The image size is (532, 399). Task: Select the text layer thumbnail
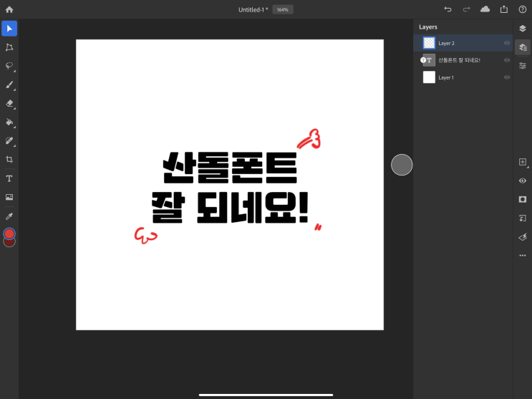[429, 60]
